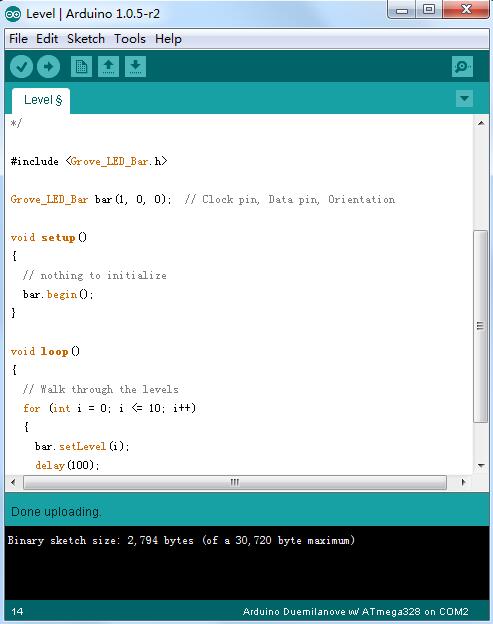Click the 'void loop()' line
493x624 pixels.
(x=45, y=351)
